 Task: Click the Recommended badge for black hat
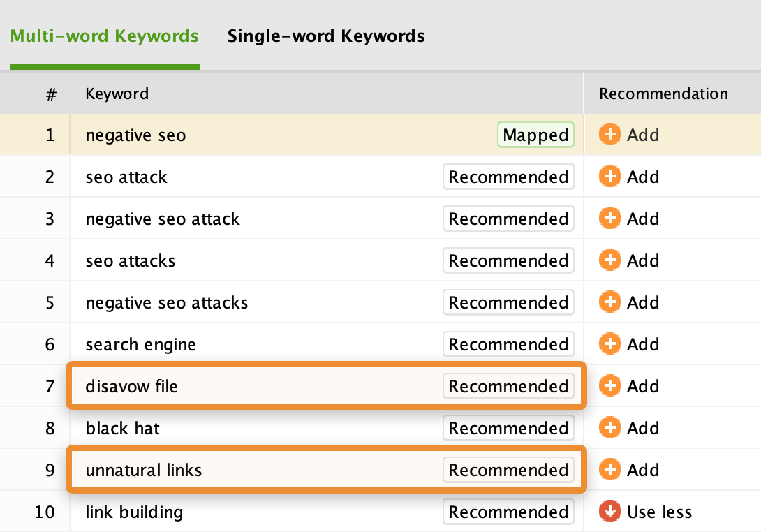508,428
